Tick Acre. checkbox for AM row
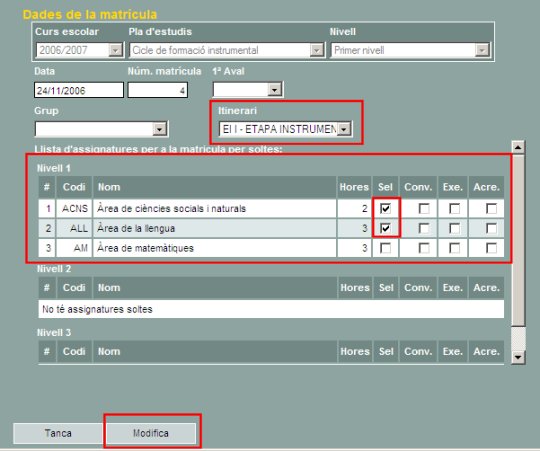The image size is (540, 451). 491,248
